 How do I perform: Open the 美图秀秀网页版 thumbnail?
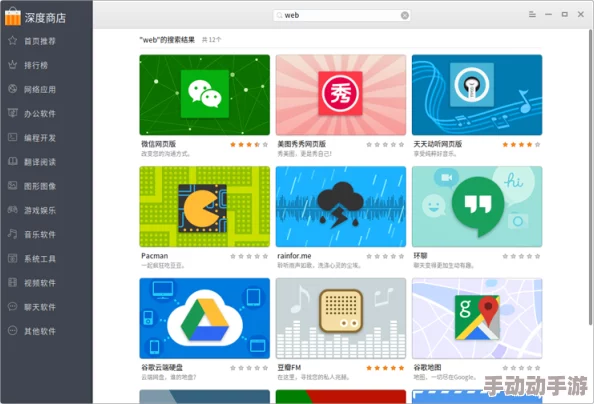[x=341, y=95]
